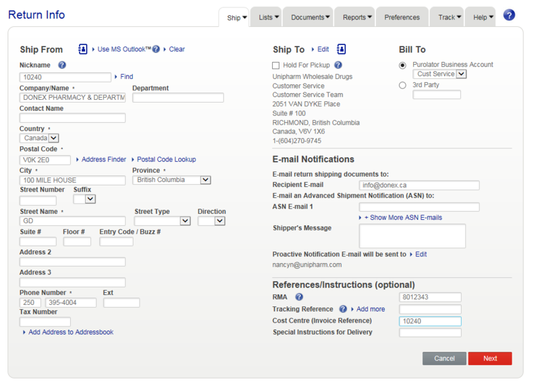Open the Track tab menu
This screenshot has width=540, height=392.
click(447, 18)
